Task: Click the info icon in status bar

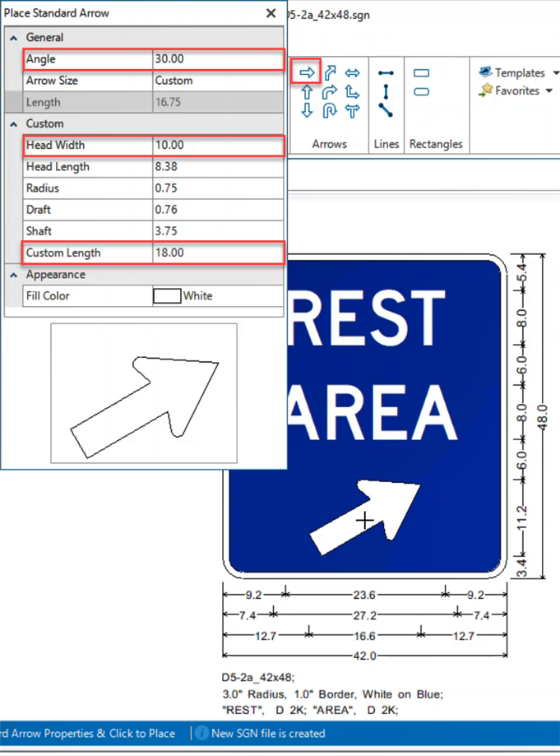Action: coord(202,733)
